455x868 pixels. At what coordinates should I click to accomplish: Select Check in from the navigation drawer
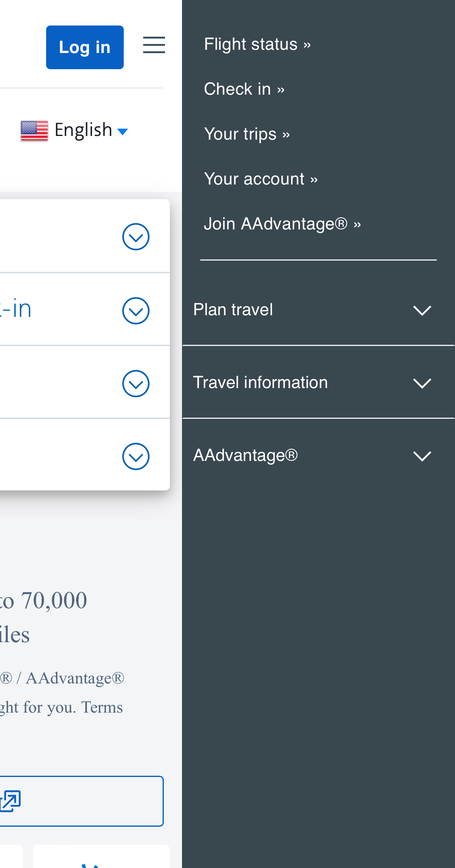pos(244,89)
